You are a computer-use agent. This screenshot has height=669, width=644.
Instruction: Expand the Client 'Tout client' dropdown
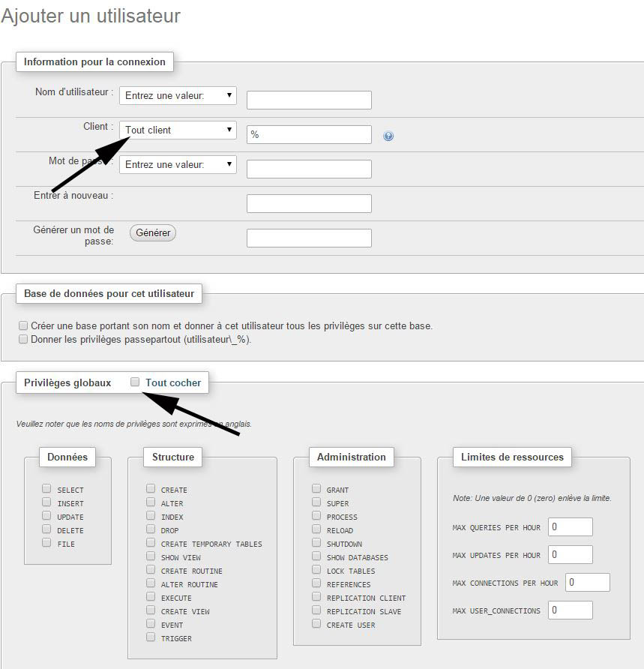click(178, 130)
